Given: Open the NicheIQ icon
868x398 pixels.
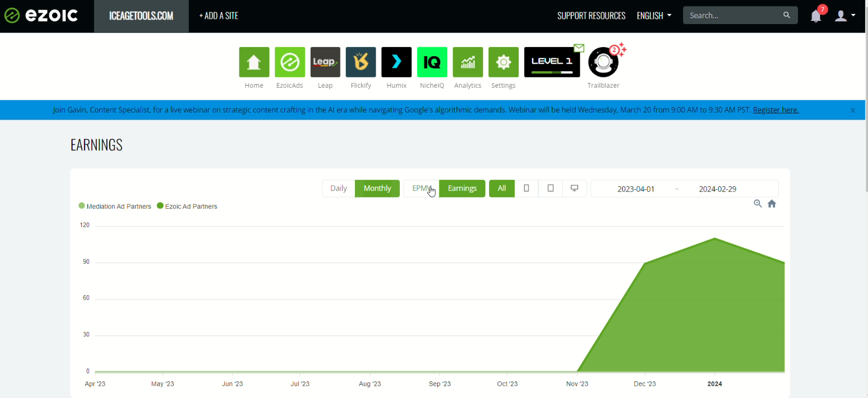Looking at the screenshot, I should coord(432,62).
